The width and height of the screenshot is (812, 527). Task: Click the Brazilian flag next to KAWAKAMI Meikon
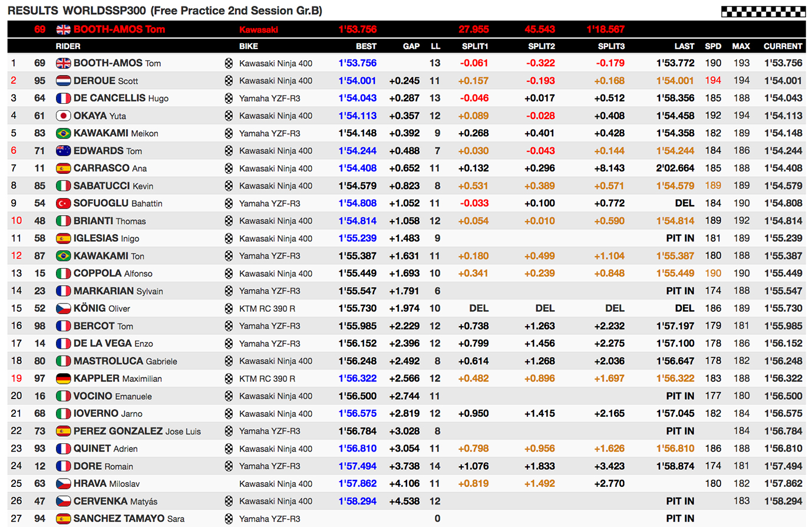pos(63,133)
